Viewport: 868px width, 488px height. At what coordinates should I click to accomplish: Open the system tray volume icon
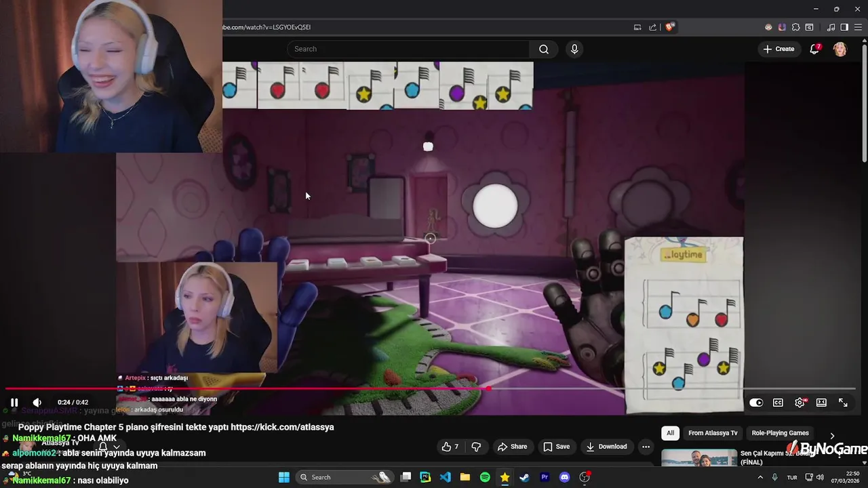click(820, 477)
